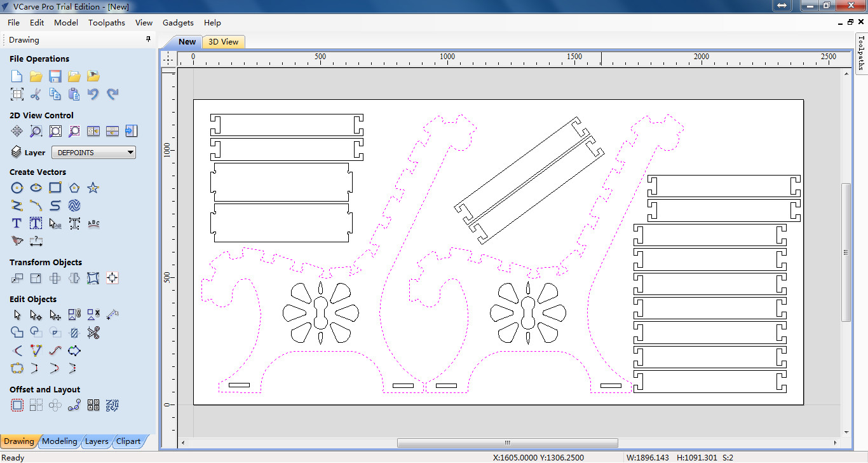
Task: Switch to the 3D View tab
Action: [224, 42]
